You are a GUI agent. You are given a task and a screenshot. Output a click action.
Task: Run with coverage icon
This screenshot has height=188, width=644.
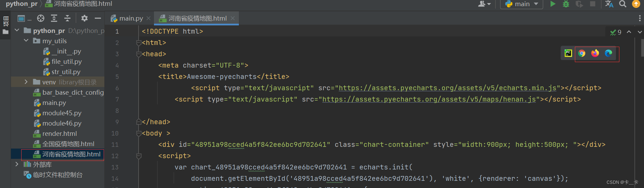[x=579, y=4]
